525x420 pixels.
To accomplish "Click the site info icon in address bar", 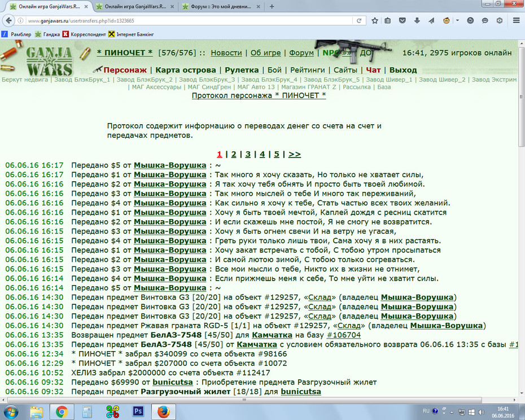I will click(20, 20).
